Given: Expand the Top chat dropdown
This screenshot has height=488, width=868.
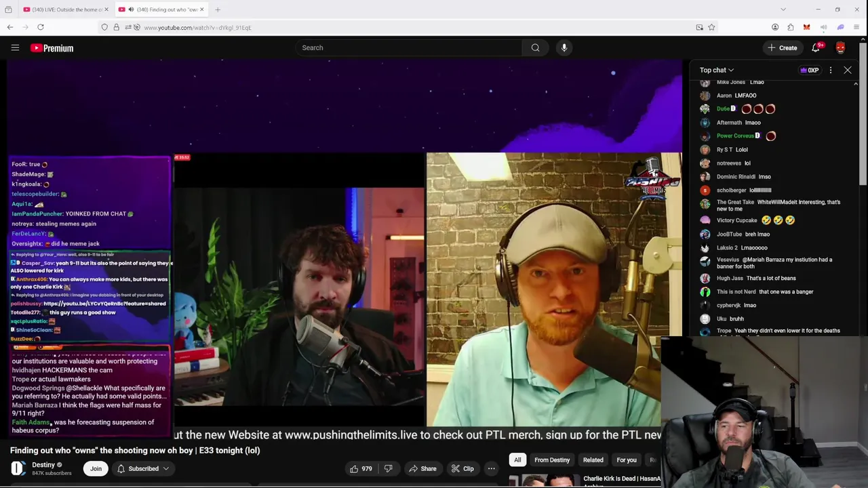Looking at the screenshot, I should (x=717, y=70).
